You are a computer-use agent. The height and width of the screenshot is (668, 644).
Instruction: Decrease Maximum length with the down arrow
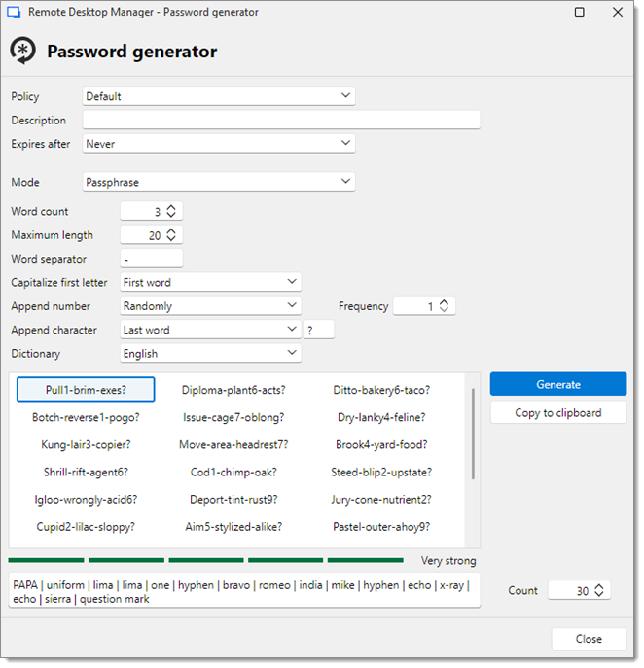coord(171,239)
